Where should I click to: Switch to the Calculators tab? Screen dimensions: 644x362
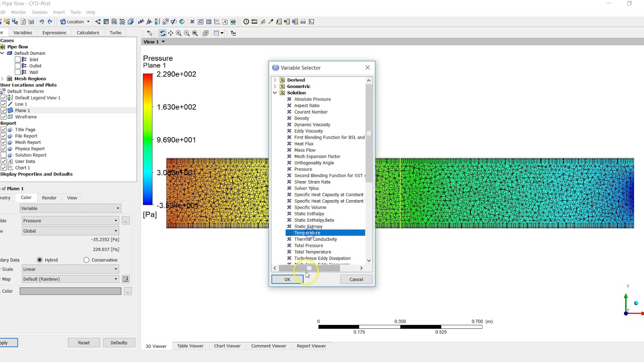coord(88,33)
